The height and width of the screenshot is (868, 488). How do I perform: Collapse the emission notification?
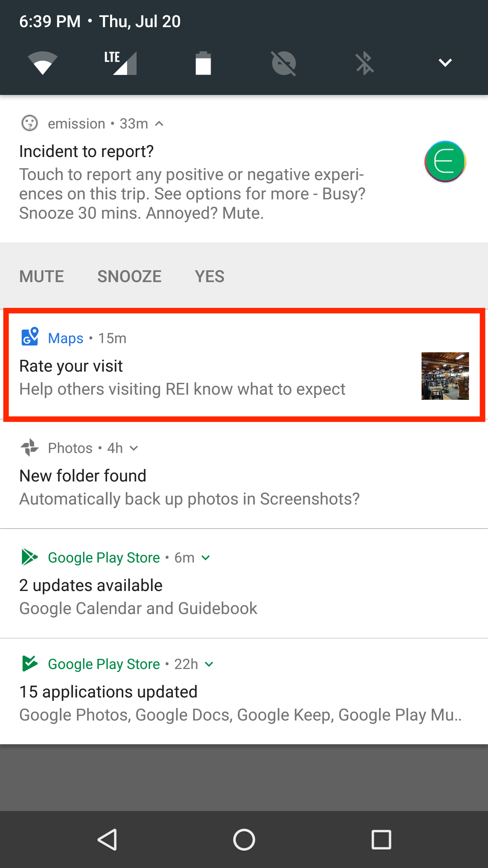tap(159, 124)
